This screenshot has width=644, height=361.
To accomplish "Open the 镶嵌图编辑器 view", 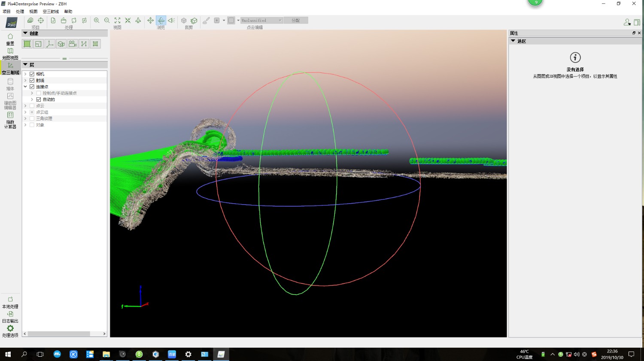I will pos(10,102).
